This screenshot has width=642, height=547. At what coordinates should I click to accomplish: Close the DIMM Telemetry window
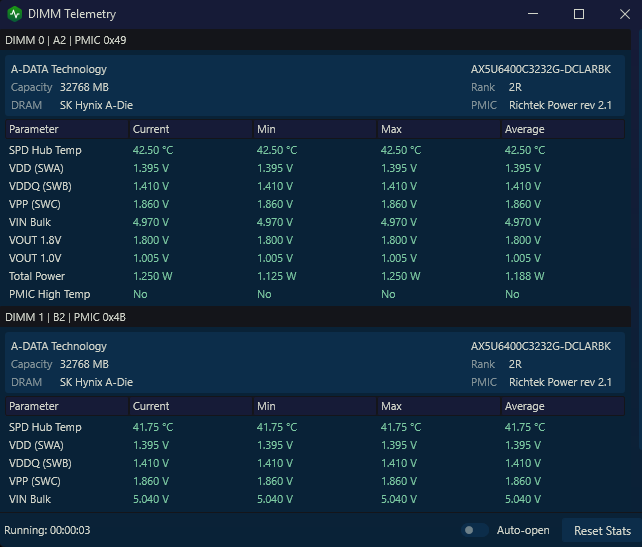(624, 14)
